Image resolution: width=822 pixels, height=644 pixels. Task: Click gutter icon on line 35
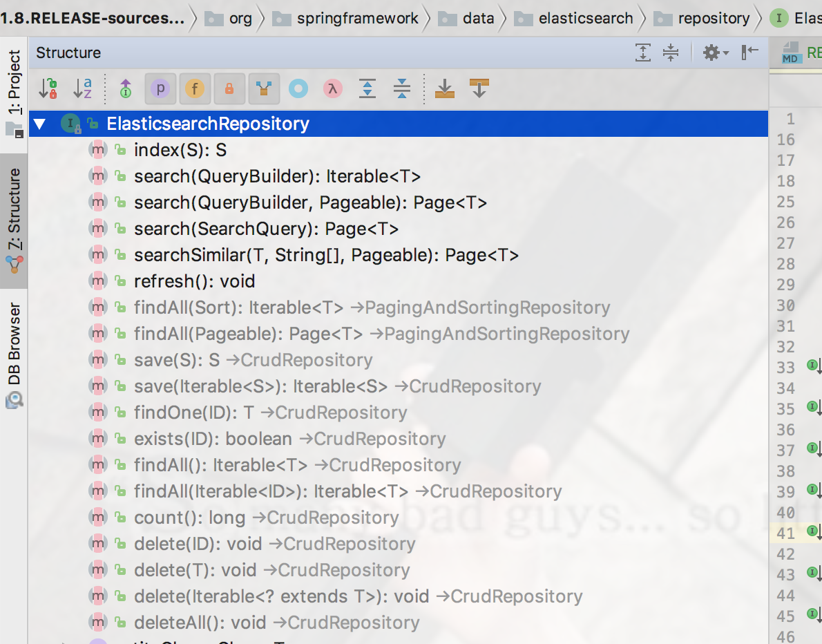coord(814,407)
